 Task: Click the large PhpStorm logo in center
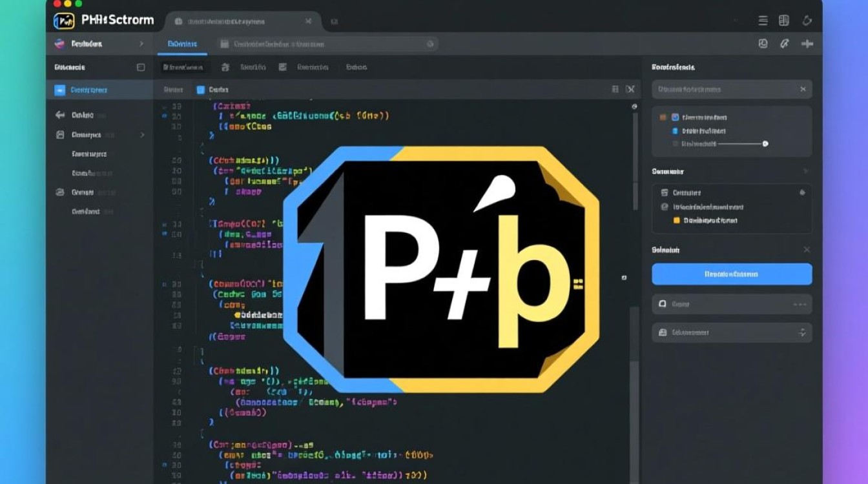[x=441, y=269]
